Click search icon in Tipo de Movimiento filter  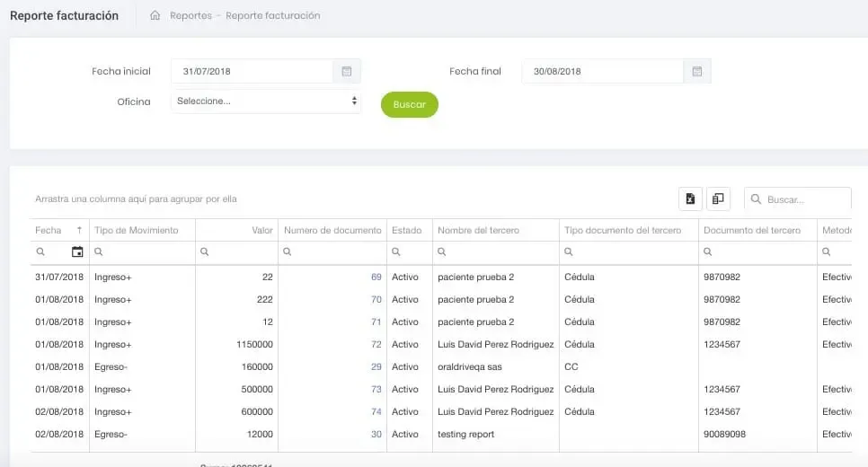(100, 252)
